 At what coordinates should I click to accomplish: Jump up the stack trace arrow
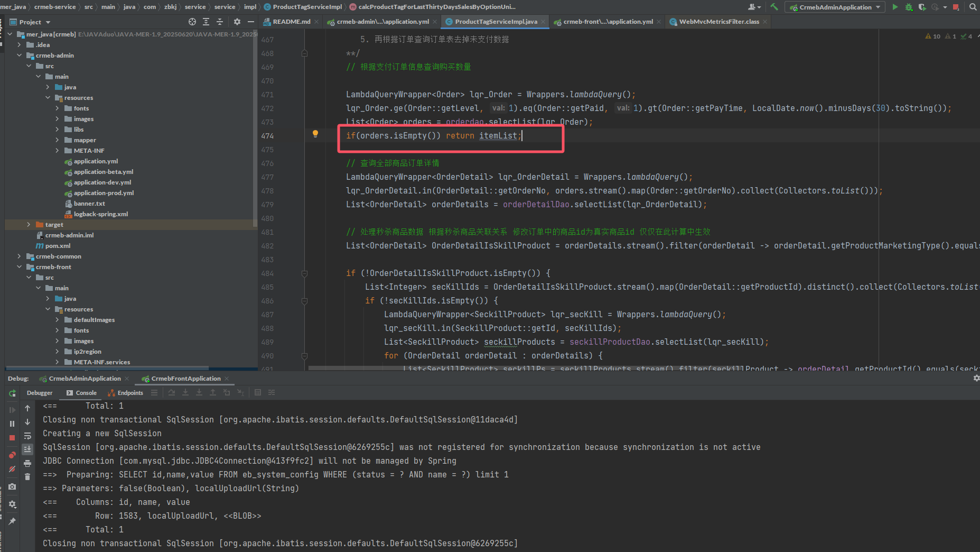pos(27,408)
